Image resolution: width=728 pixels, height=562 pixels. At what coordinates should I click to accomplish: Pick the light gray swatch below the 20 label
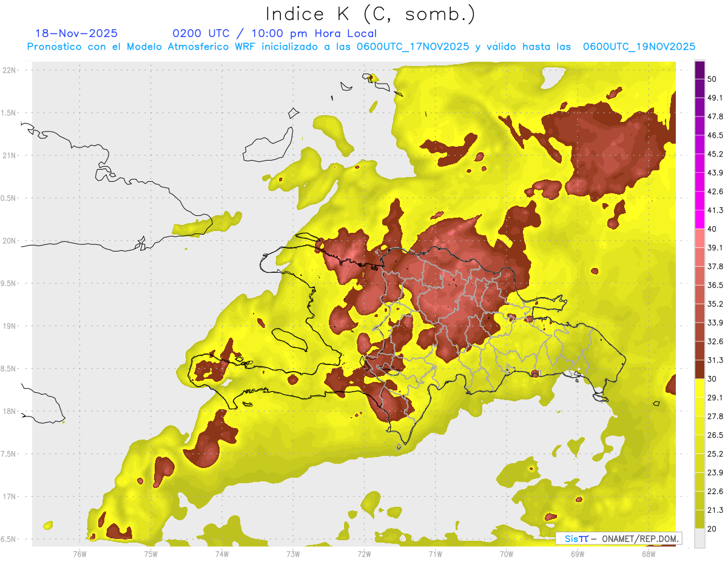[x=699, y=538]
